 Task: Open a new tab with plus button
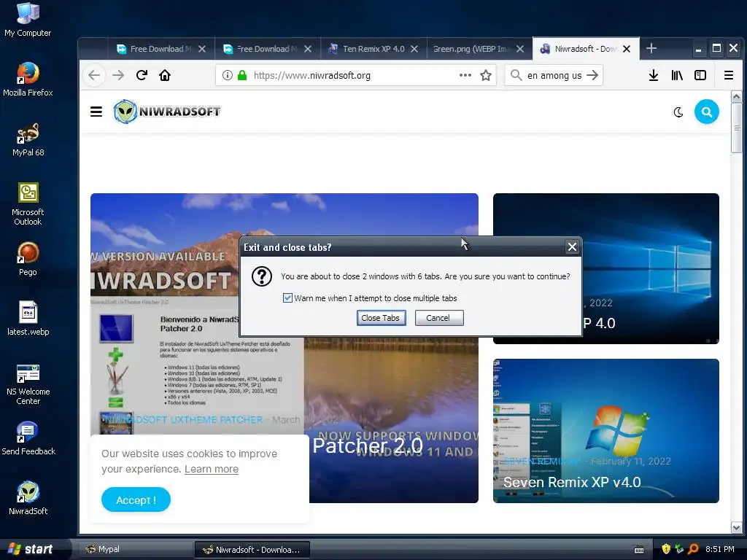pos(651,49)
